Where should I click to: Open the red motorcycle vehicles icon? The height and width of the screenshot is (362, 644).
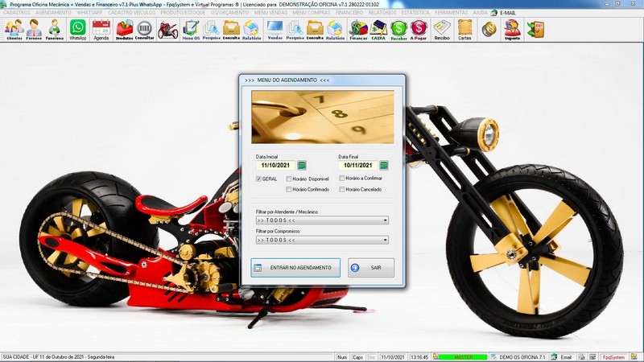point(168,30)
